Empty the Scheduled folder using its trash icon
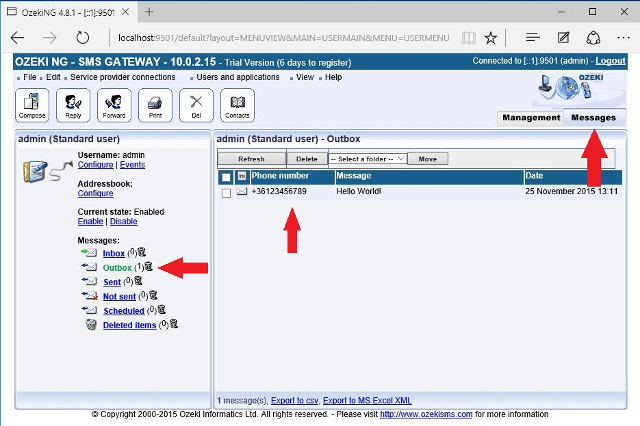The width and height of the screenshot is (640, 426). click(162, 309)
